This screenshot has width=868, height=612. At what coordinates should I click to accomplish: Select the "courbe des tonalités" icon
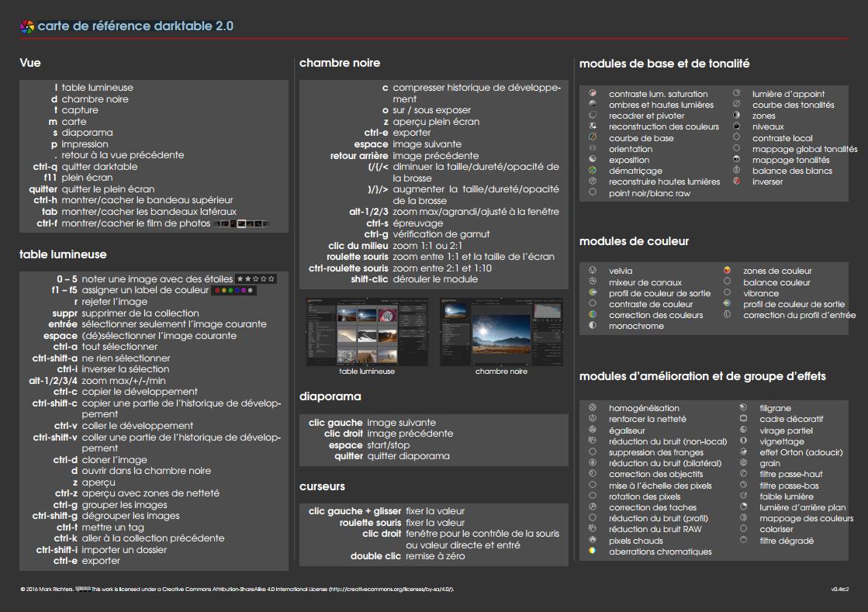[x=736, y=104]
